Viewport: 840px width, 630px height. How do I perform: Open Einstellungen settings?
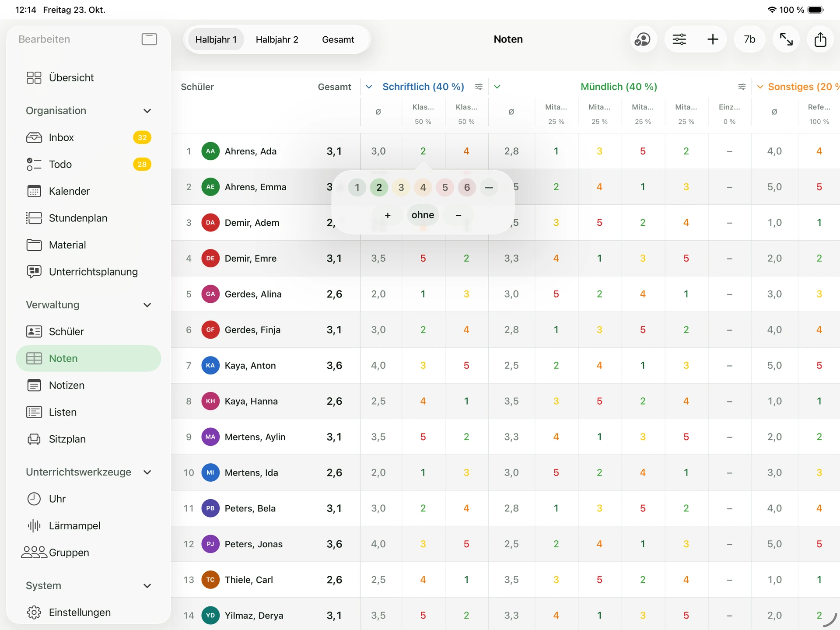88,612
